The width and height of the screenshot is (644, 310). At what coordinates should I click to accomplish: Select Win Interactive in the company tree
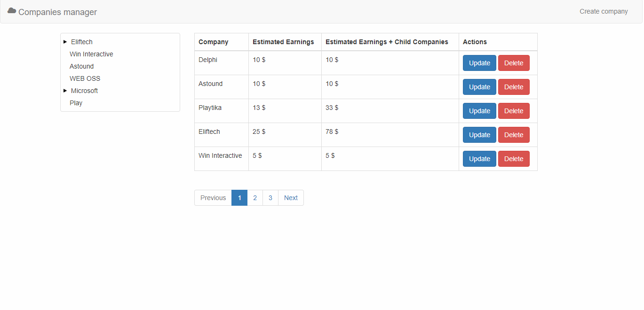pyautogui.click(x=91, y=54)
